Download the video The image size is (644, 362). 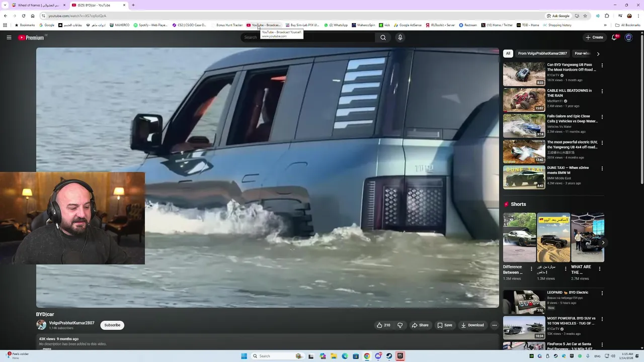pos(472,325)
